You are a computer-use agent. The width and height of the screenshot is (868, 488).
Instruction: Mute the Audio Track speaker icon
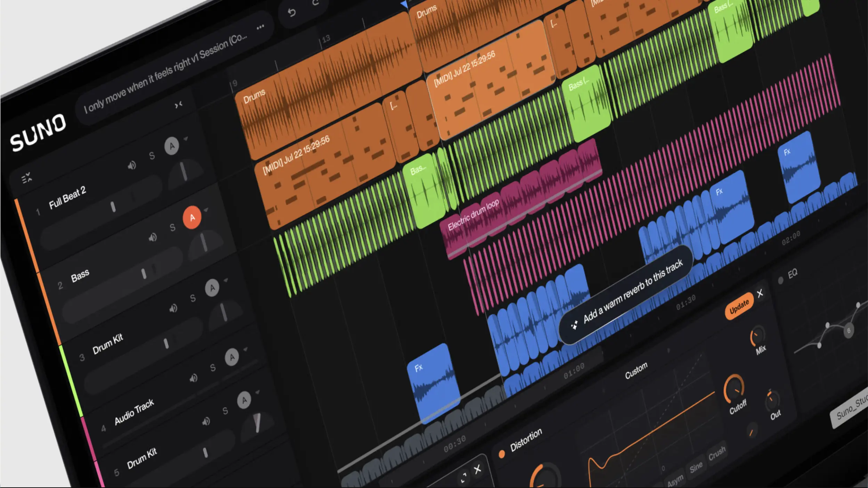point(194,378)
